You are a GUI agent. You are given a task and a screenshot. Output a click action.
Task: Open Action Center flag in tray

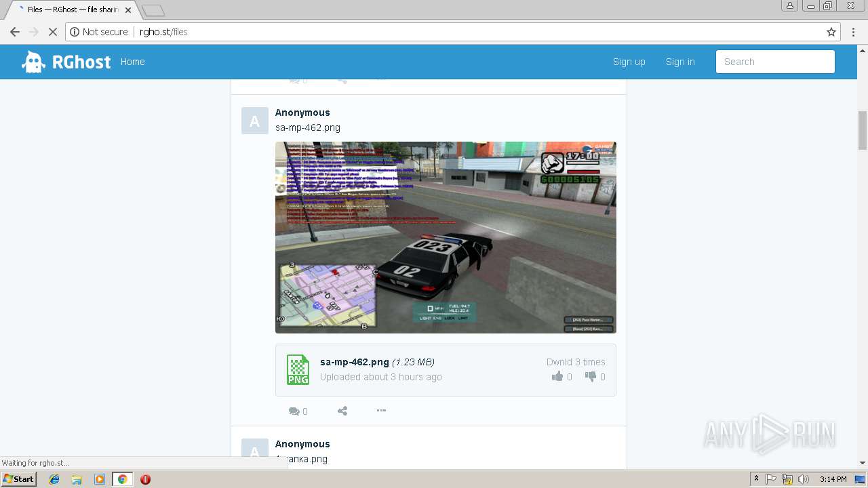[771, 479]
